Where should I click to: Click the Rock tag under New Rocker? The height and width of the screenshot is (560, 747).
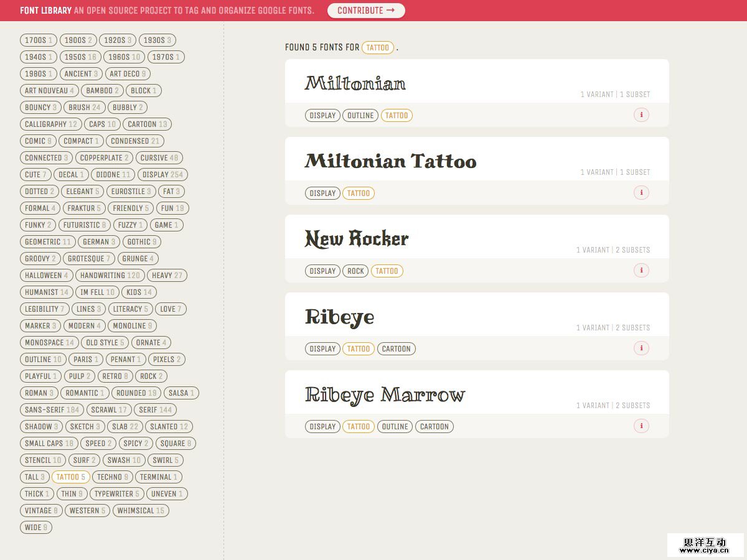[x=355, y=271]
